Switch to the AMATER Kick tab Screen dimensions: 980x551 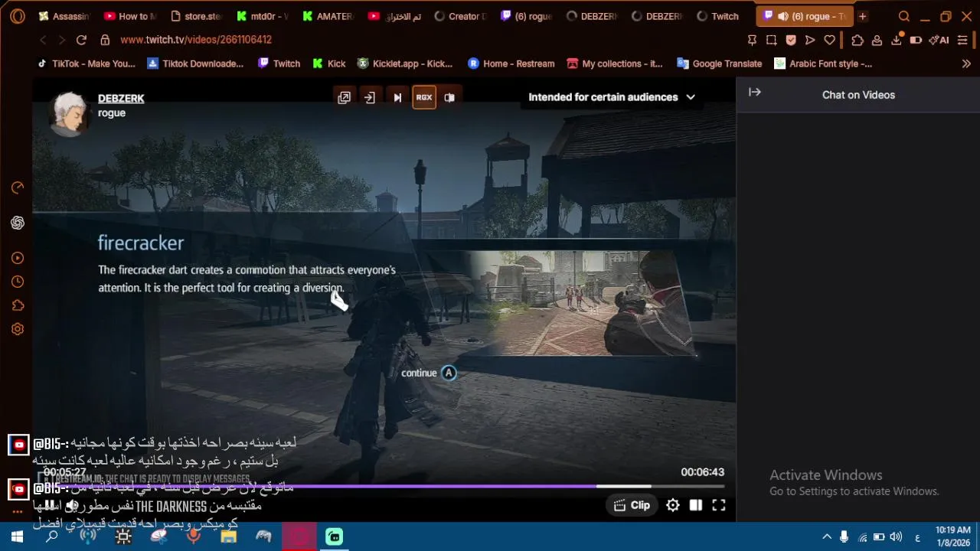click(328, 16)
